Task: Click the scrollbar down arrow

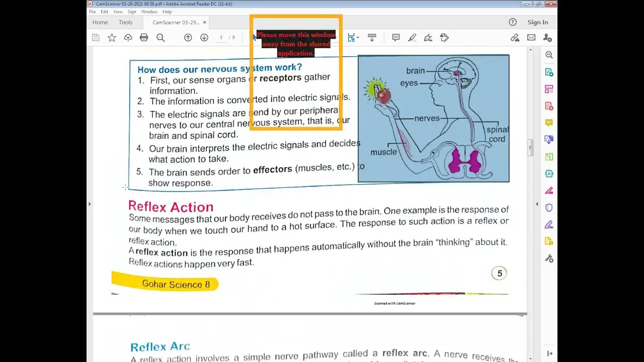Action: click(x=530, y=358)
